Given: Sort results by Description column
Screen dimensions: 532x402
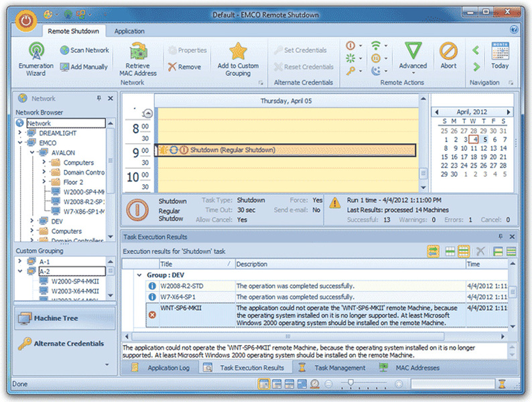Looking at the screenshot, I should click(350, 264).
